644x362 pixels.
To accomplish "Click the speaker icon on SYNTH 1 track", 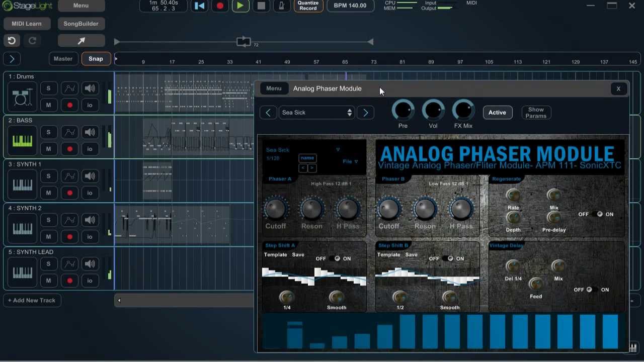I will [x=90, y=176].
